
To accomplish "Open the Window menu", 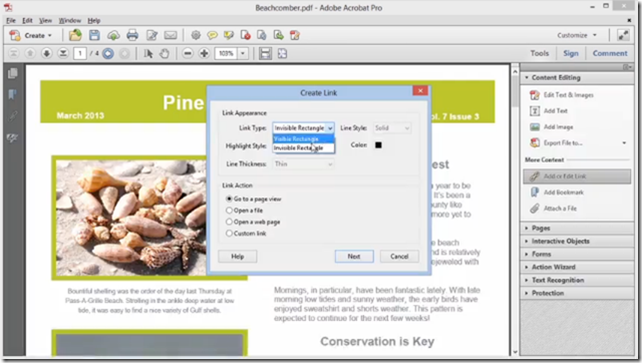I will tap(70, 20).
